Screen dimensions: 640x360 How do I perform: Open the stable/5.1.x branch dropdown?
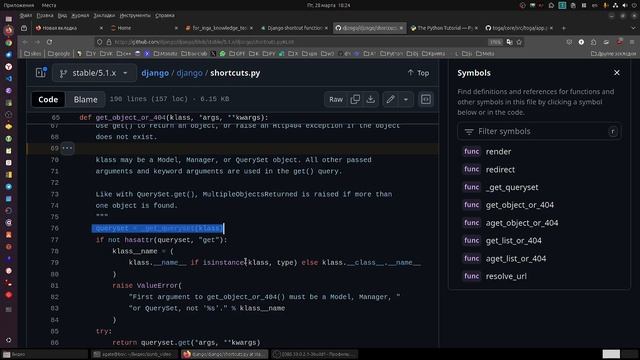(94, 73)
